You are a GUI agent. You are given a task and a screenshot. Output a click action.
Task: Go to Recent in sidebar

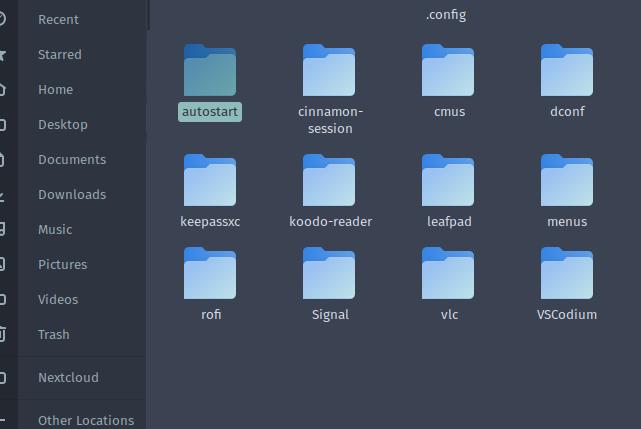[58, 19]
